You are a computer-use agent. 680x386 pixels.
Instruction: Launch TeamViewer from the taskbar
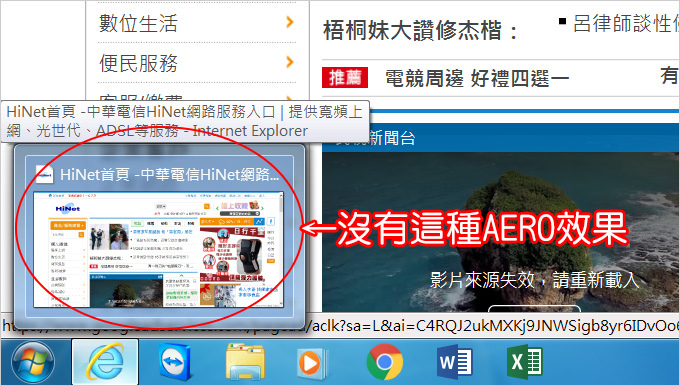point(175,362)
